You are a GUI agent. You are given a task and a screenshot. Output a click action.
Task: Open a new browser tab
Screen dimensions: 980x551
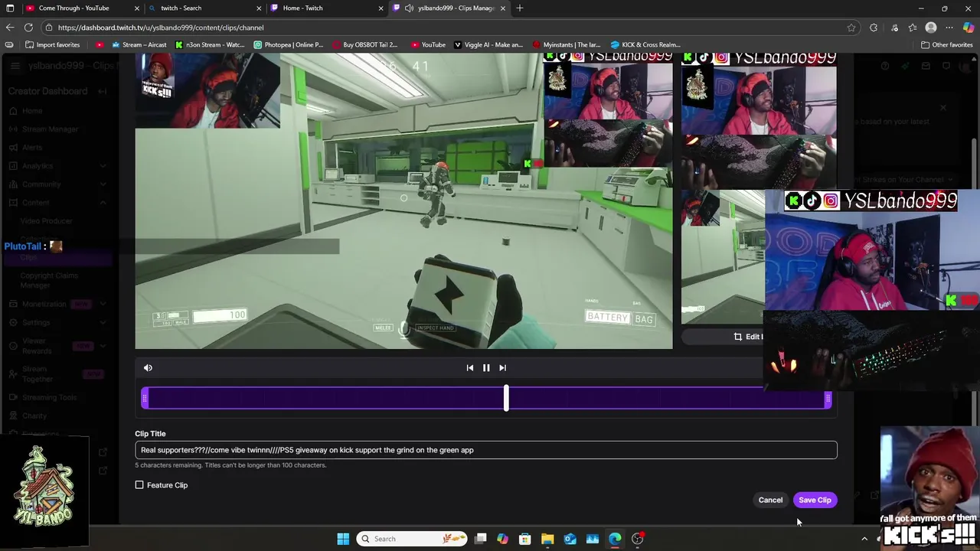(x=520, y=8)
